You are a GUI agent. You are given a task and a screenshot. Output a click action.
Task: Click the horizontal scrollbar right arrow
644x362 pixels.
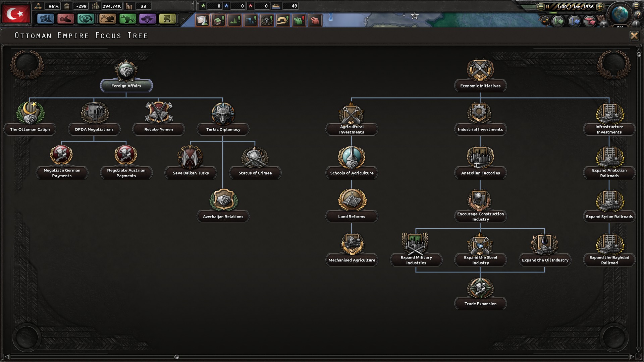coord(632,357)
